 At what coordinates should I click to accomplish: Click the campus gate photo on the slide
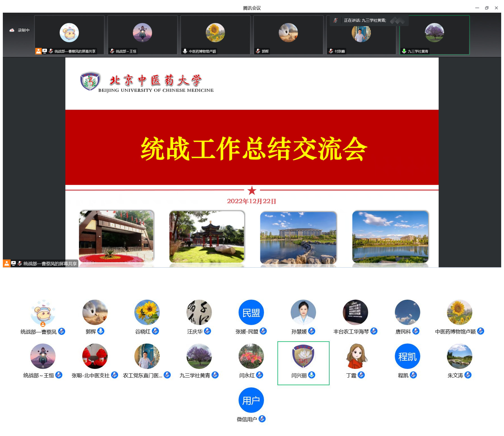tap(116, 236)
